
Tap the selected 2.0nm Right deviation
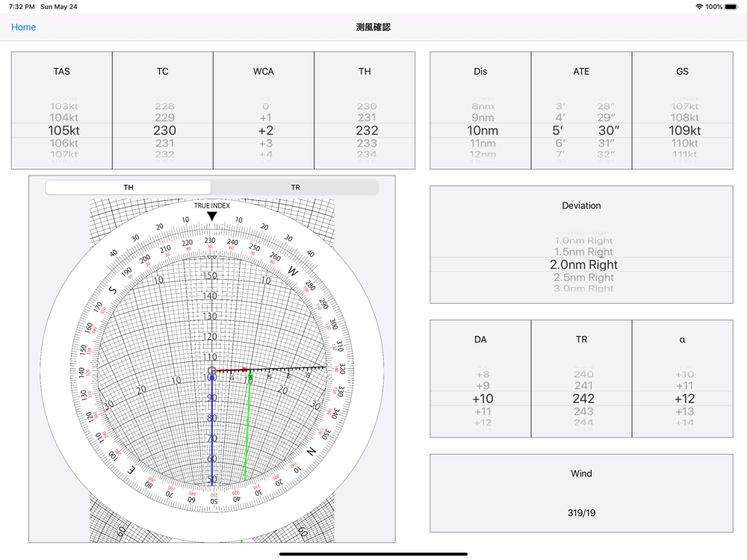point(583,265)
